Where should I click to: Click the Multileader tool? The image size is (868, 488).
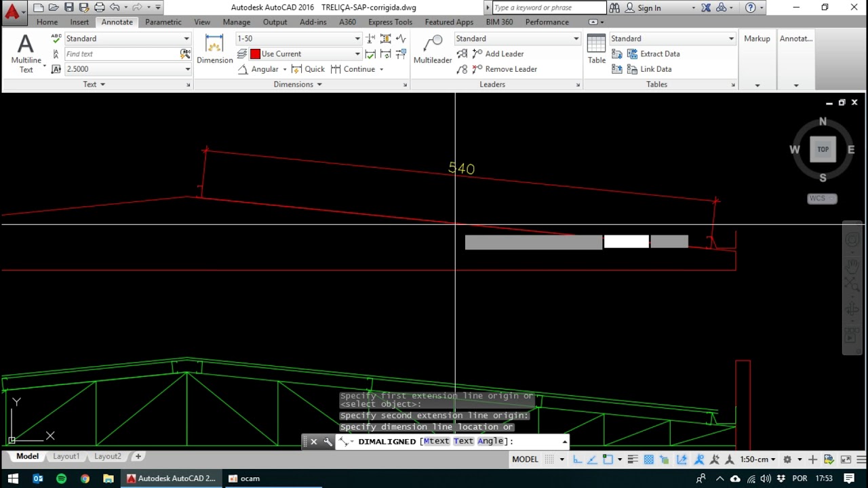point(433,49)
